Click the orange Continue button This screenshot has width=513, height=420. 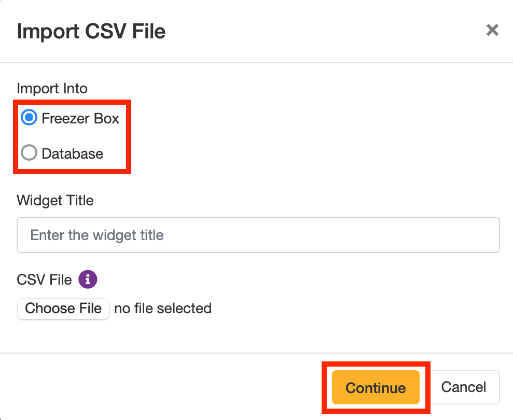point(376,387)
